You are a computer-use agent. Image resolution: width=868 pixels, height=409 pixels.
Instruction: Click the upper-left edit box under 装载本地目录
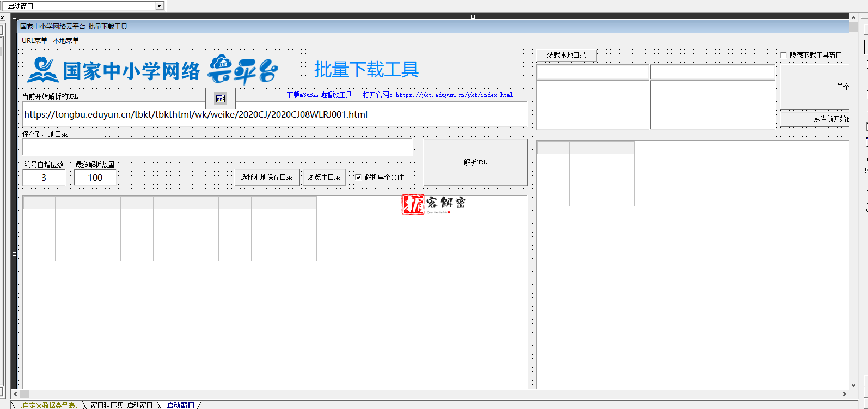[593, 72]
